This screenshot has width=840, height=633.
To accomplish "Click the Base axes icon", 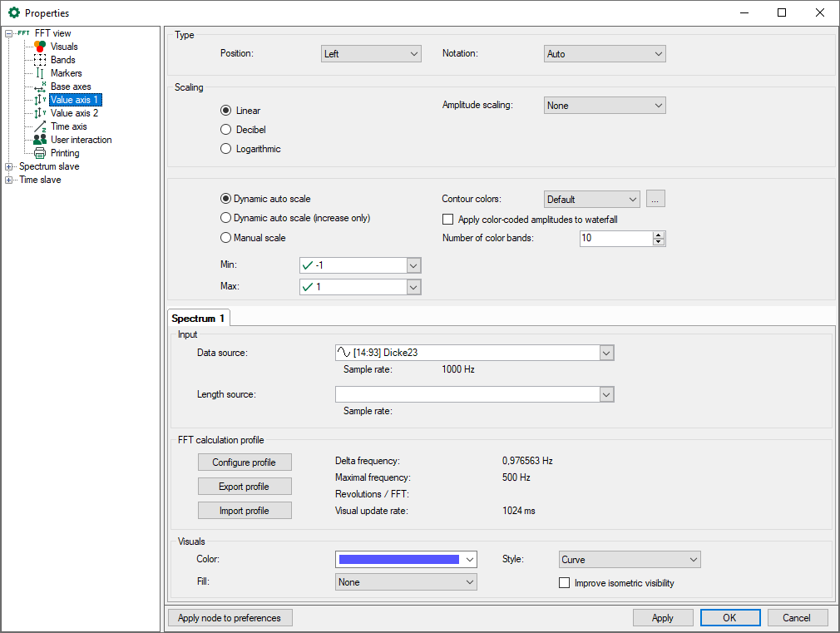I will click(40, 87).
